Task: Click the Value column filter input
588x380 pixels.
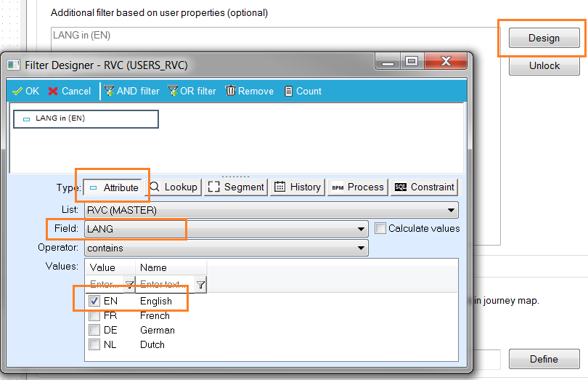Action: point(105,284)
